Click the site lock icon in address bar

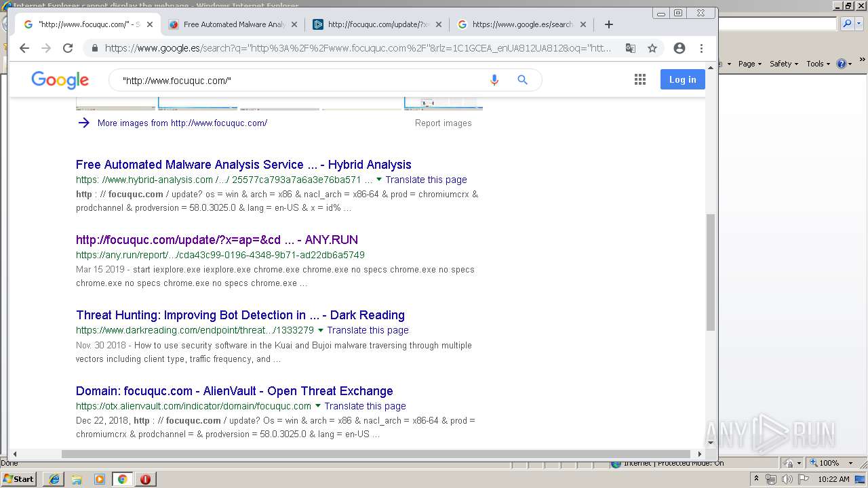tap(95, 48)
